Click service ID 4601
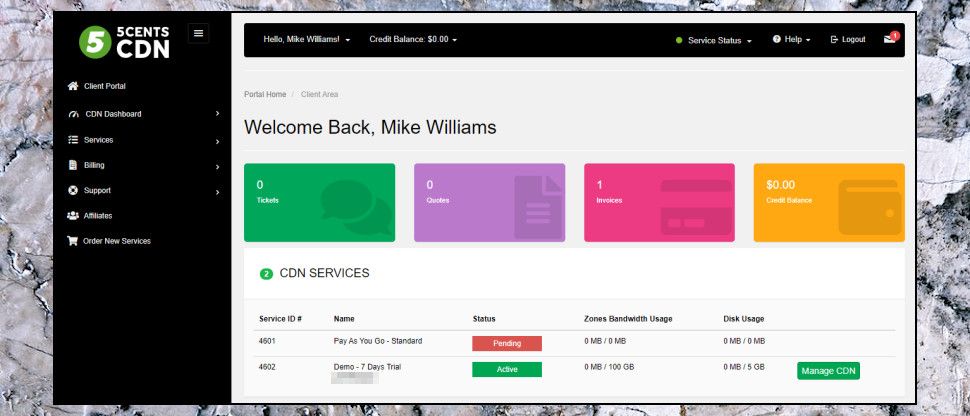Viewport: 970px width, 416px height. tap(267, 341)
